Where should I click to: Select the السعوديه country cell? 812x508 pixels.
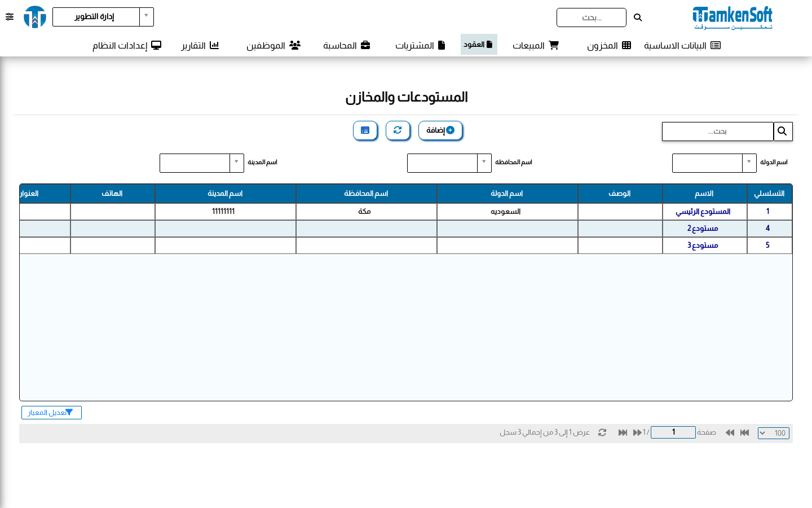pos(507,212)
